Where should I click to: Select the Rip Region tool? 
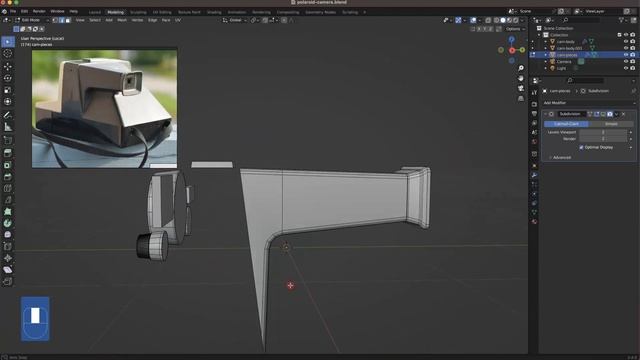8,282
